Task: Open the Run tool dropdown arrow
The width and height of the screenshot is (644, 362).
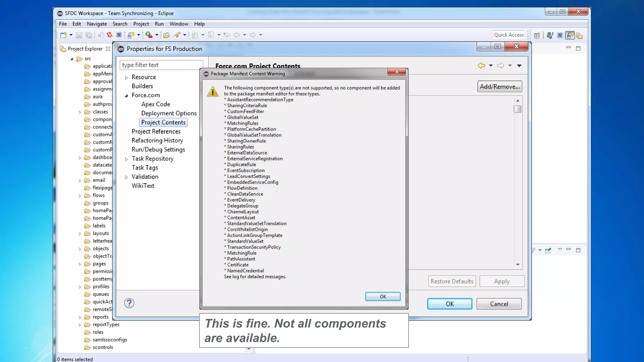Action: [x=157, y=35]
